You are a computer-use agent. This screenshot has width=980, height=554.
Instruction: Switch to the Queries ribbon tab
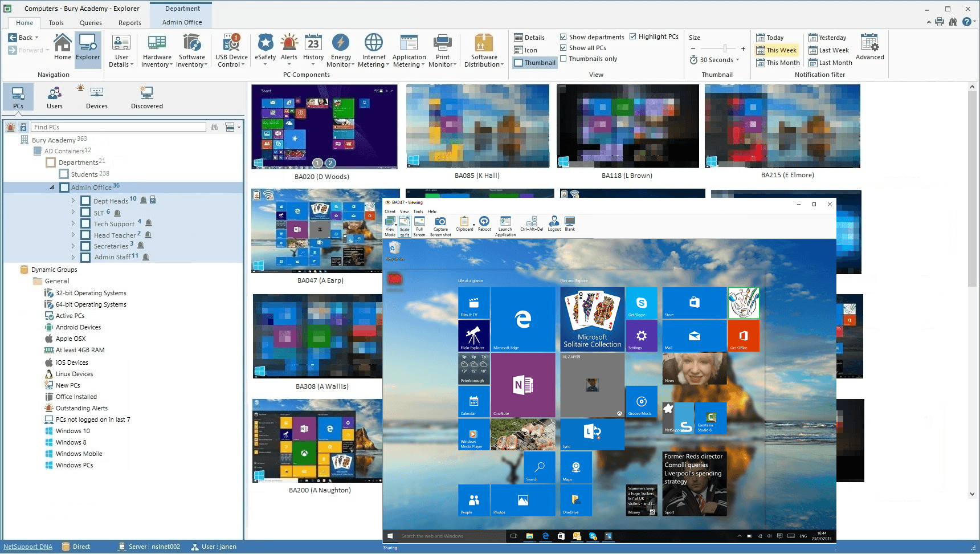[x=91, y=23]
